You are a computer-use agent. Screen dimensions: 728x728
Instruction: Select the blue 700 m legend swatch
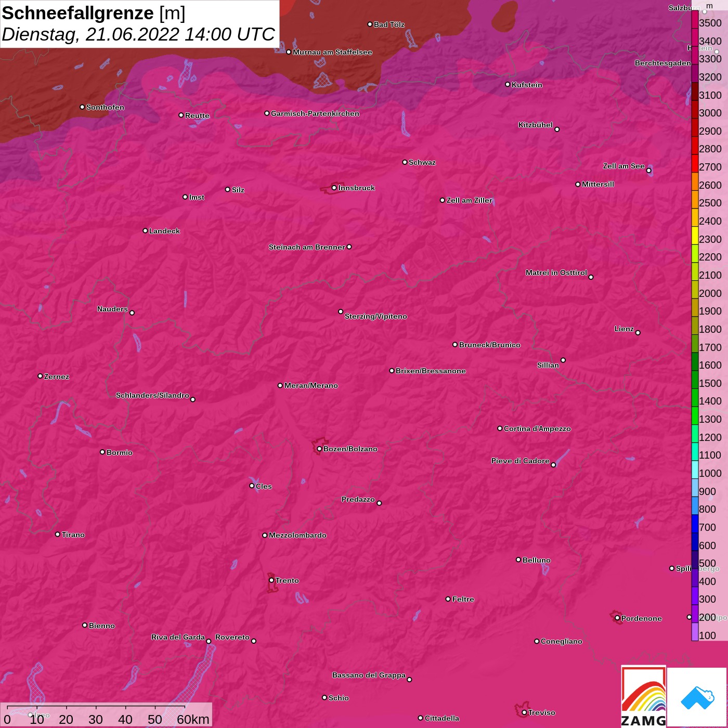[695, 524]
